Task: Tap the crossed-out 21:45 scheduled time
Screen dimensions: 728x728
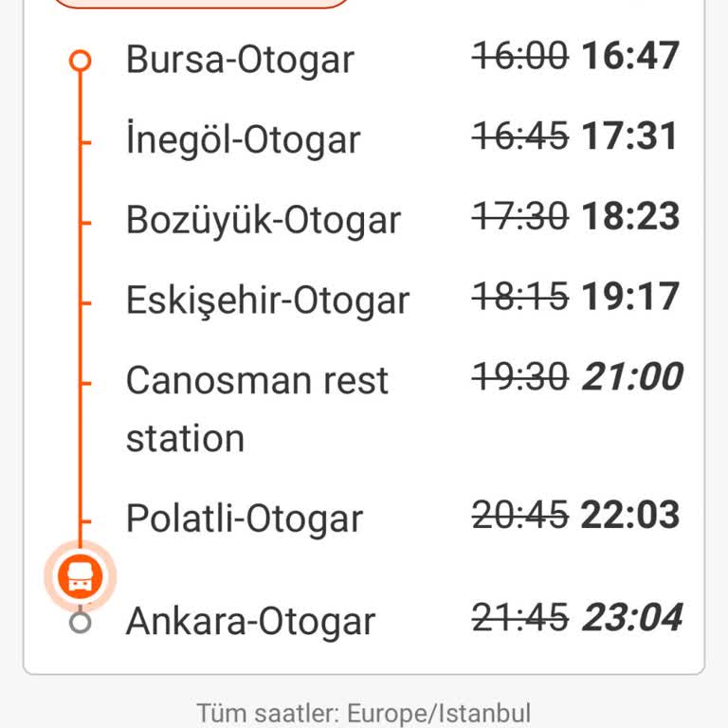Action: point(520,618)
